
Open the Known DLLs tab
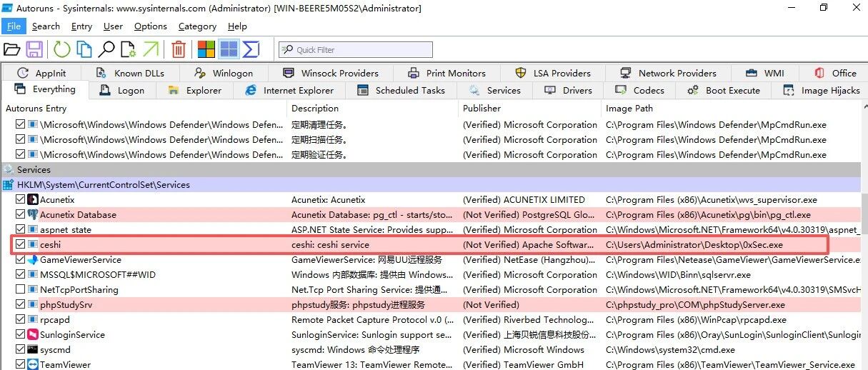click(x=130, y=73)
